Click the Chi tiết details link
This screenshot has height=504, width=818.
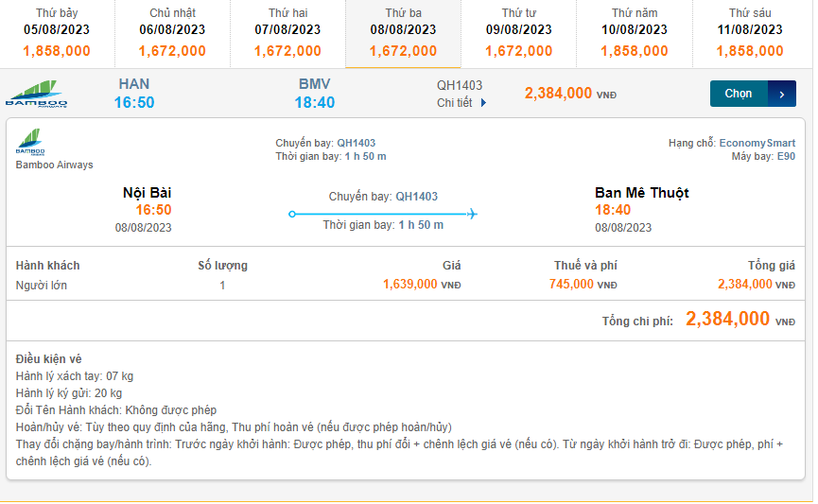tap(455, 103)
